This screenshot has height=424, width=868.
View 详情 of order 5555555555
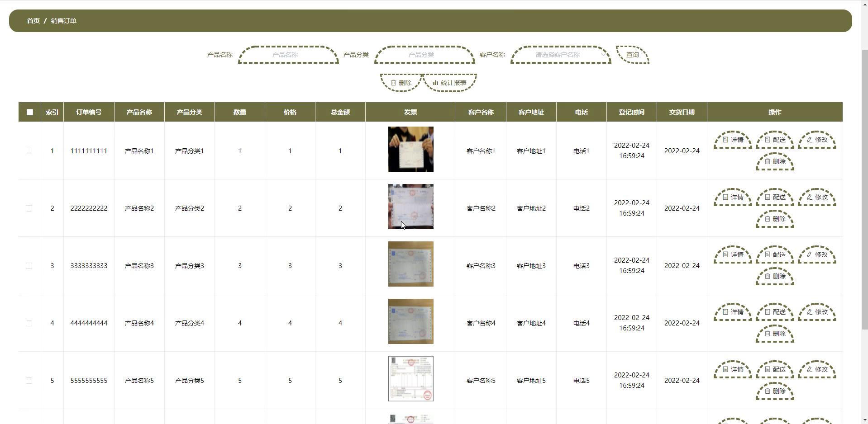[733, 369]
